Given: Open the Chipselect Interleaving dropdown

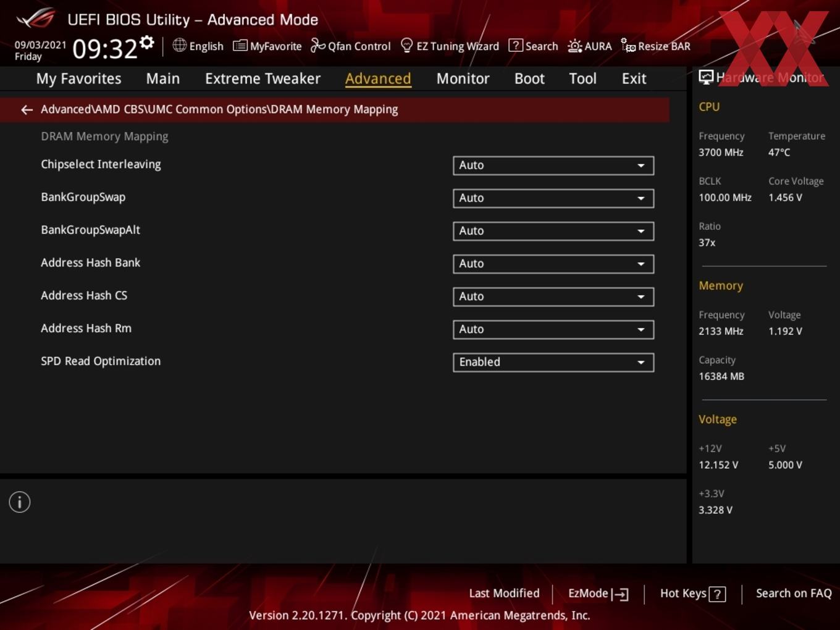Looking at the screenshot, I should click(553, 166).
